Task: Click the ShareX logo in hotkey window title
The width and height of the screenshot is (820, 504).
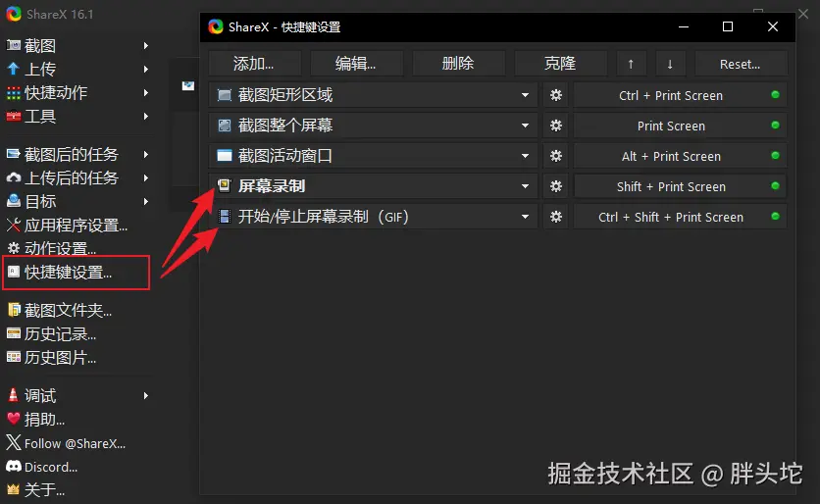Action: click(x=216, y=26)
